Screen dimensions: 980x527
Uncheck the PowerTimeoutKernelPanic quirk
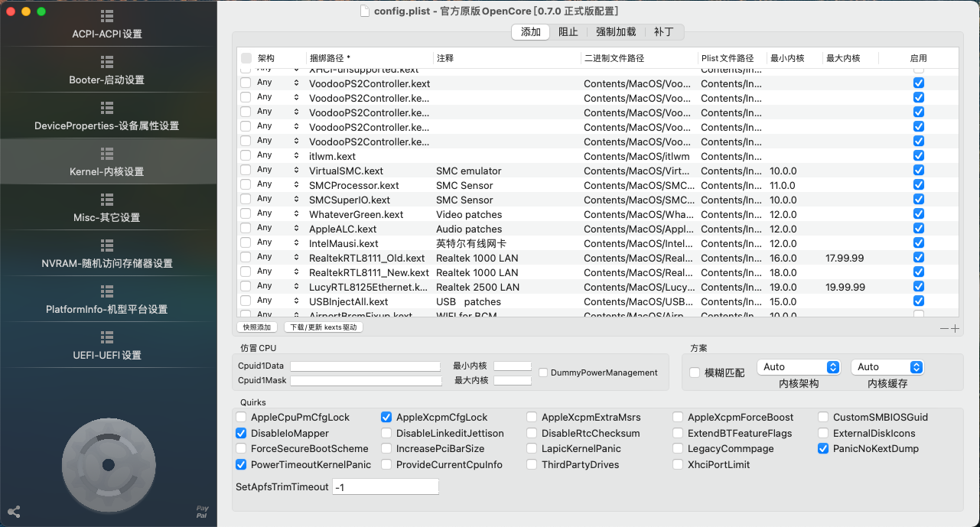pos(241,464)
